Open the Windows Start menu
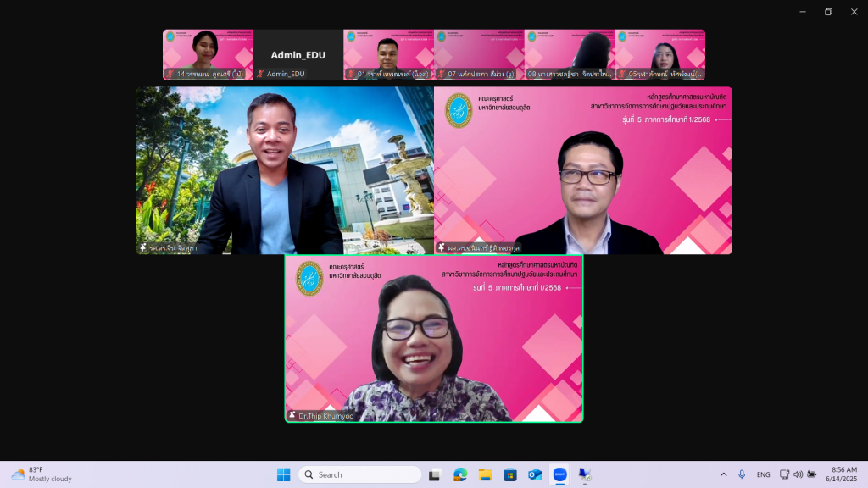Viewport: 868px width, 488px height. click(283, 474)
